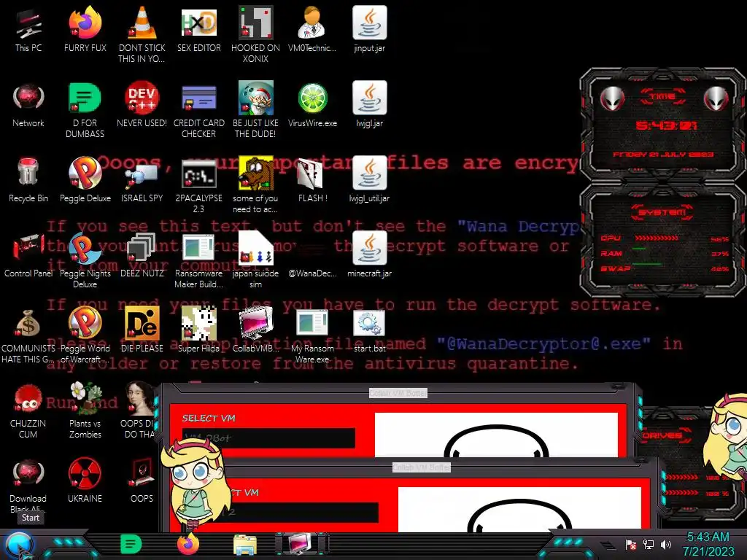Click the TIME gadget clock display

666,125
